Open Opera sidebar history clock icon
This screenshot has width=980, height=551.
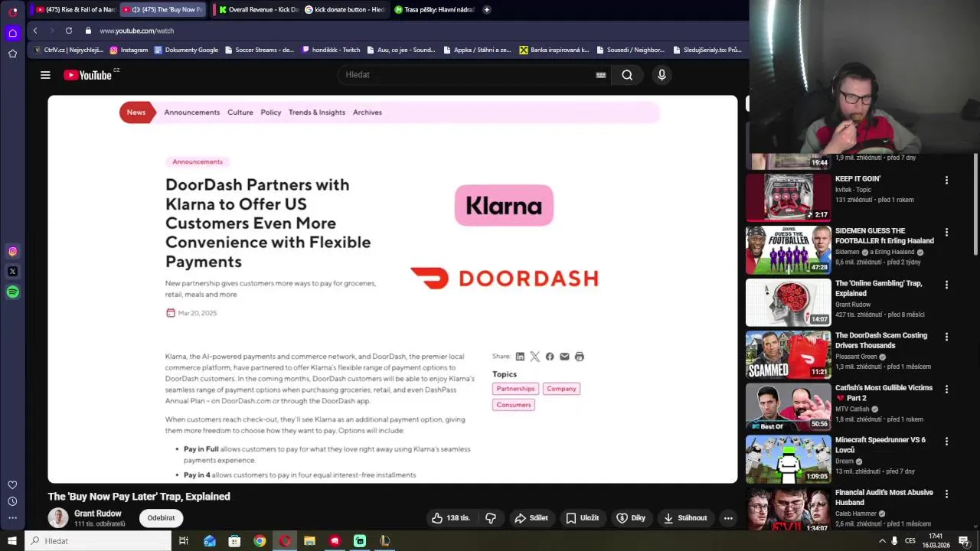click(12, 501)
